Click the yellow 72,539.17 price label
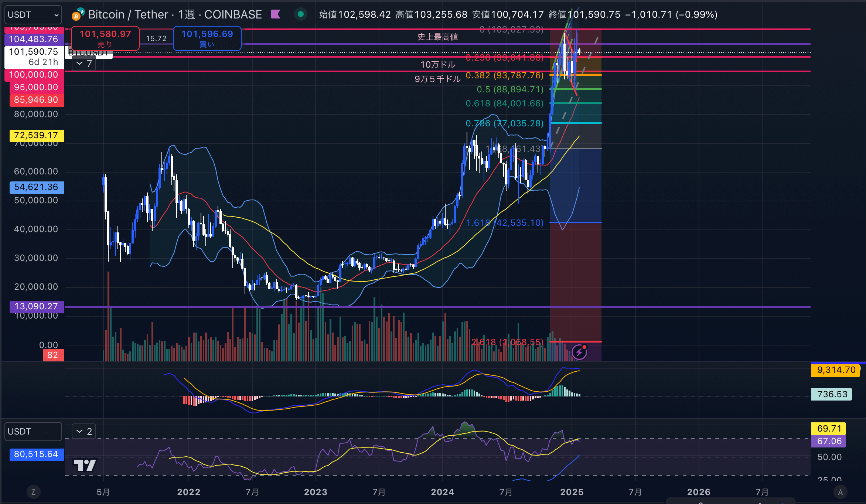Viewport: 866px width, 504px height. tap(37, 135)
